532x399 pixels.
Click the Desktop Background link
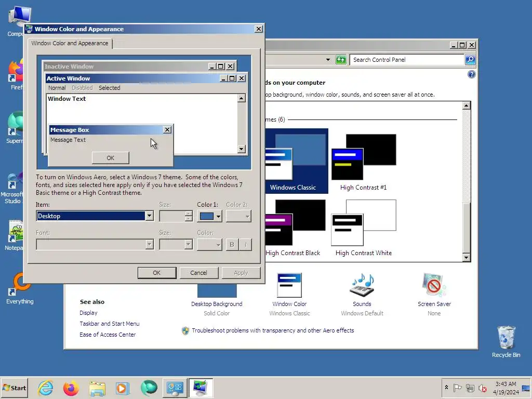tap(217, 304)
